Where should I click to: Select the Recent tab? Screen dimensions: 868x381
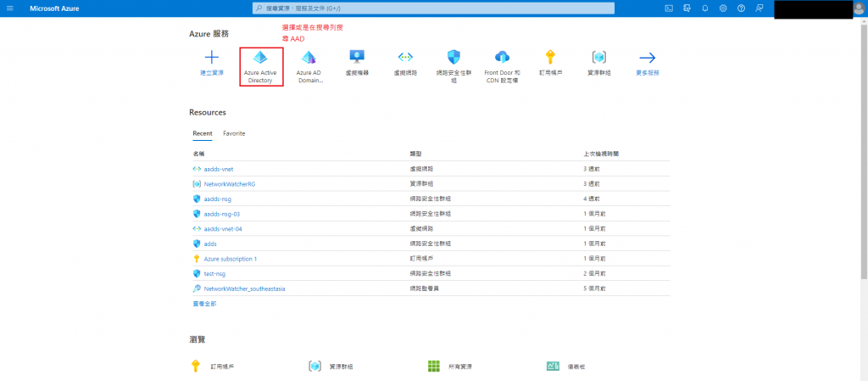[x=202, y=133]
